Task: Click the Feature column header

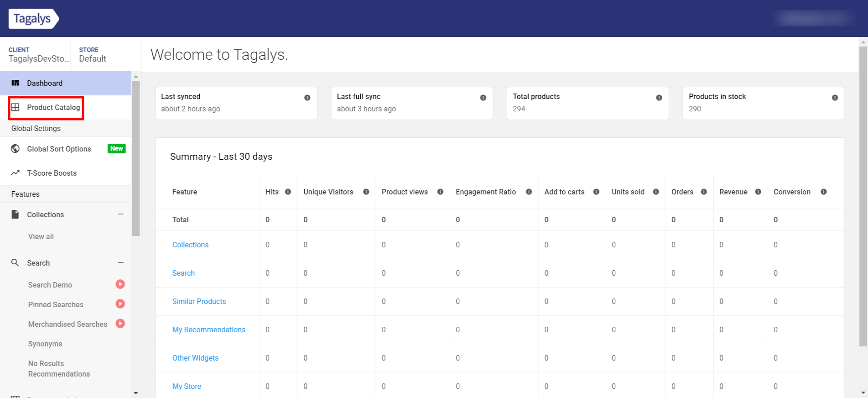Action: coord(185,192)
